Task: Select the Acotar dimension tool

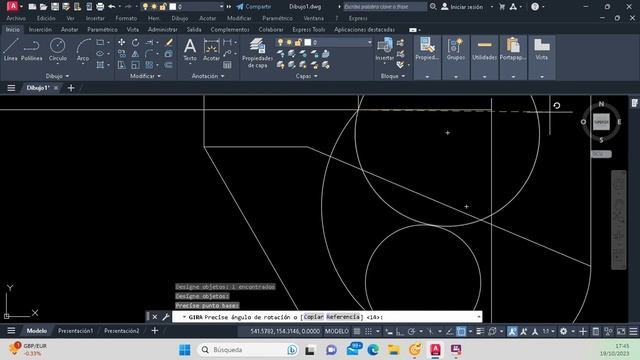Action: [211, 50]
